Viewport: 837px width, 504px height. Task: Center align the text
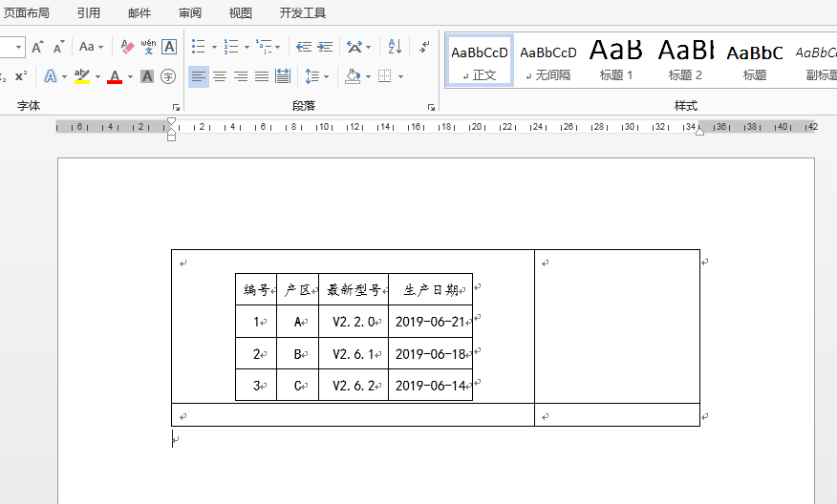point(220,76)
